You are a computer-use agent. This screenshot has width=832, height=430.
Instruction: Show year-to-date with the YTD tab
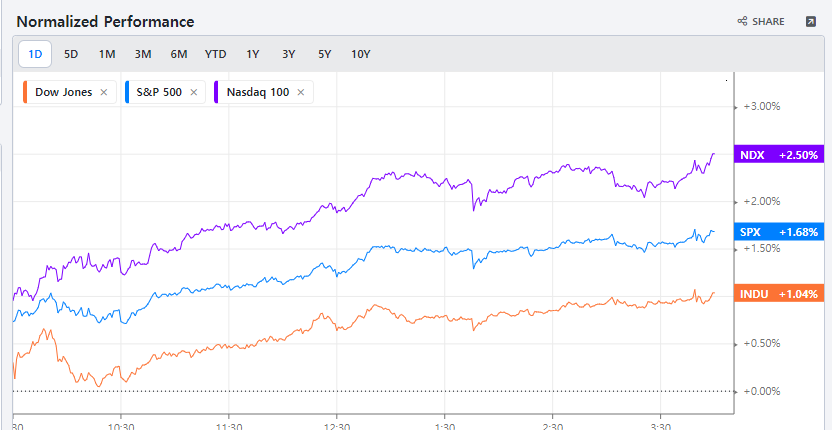[215, 54]
